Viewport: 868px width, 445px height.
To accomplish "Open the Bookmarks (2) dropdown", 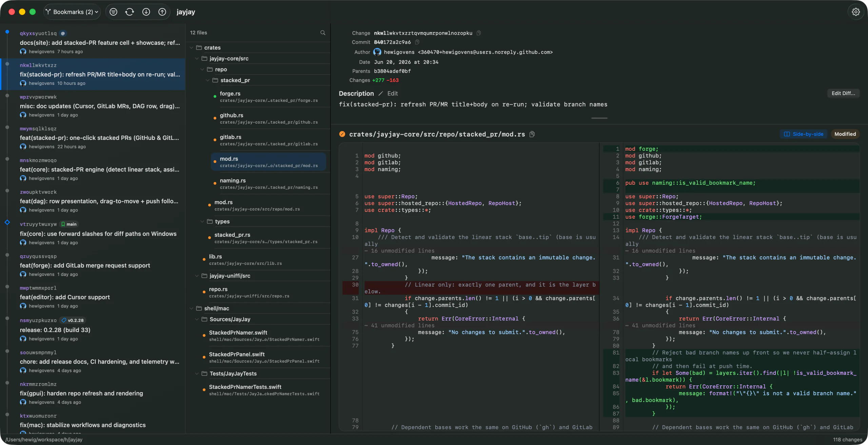I will pos(72,12).
